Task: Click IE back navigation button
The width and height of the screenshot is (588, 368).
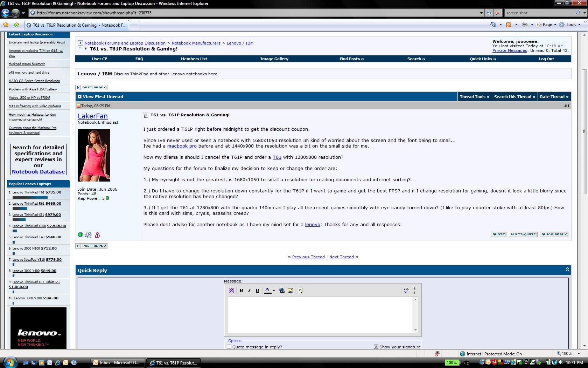Action: coord(5,13)
